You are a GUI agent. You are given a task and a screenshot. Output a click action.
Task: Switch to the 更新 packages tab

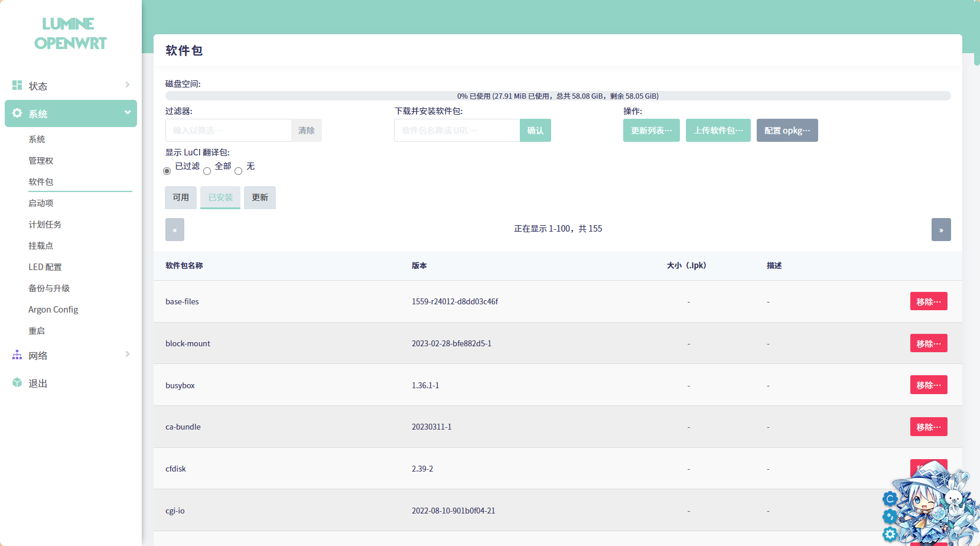coord(260,197)
